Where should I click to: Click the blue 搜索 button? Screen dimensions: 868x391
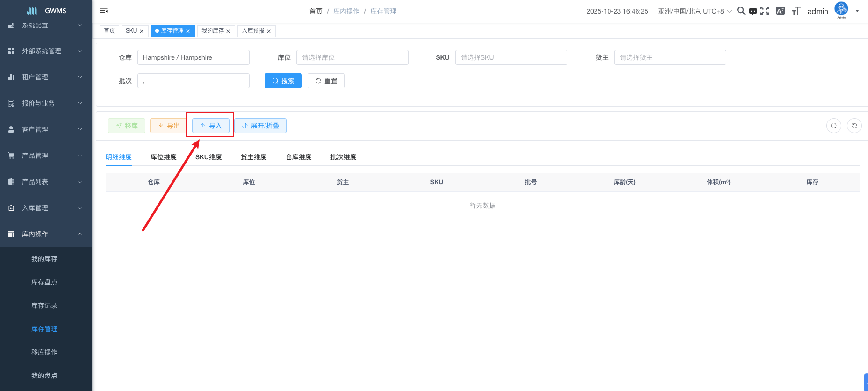tap(283, 81)
